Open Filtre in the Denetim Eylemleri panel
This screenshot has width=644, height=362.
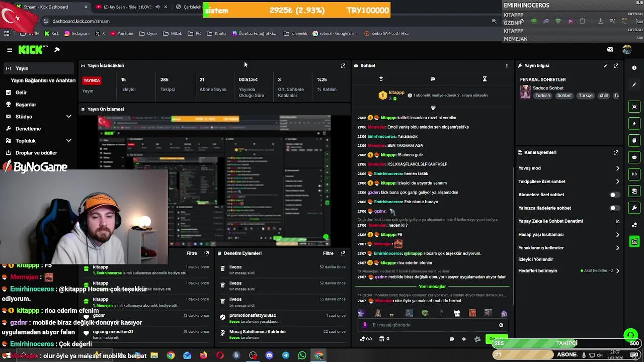(x=328, y=253)
